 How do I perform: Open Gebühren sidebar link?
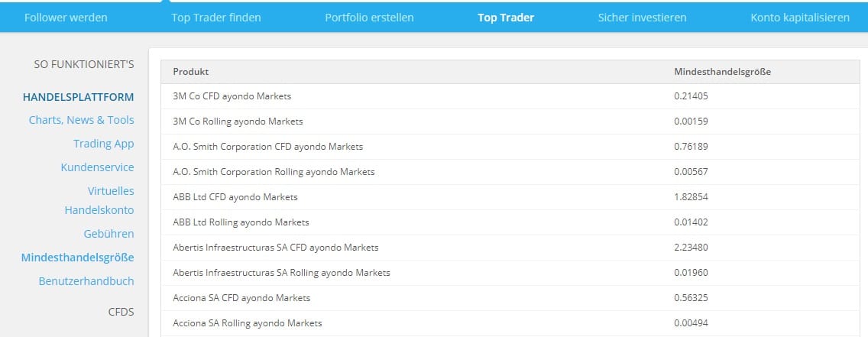pyautogui.click(x=108, y=234)
